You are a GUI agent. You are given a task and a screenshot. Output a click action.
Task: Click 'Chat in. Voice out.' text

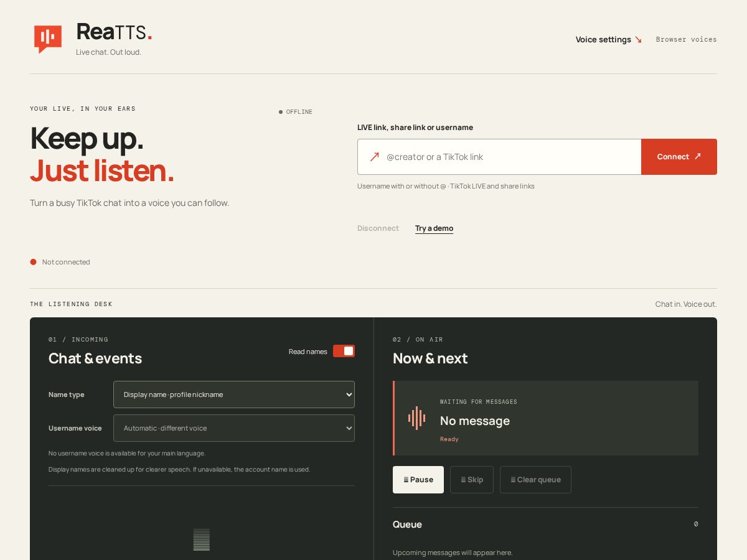(686, 304)
